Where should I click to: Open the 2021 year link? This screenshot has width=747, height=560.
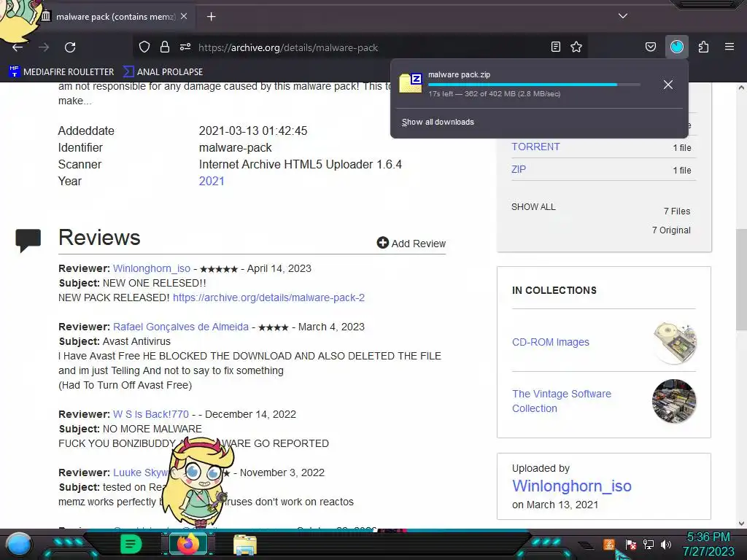[x=212, y=181]
